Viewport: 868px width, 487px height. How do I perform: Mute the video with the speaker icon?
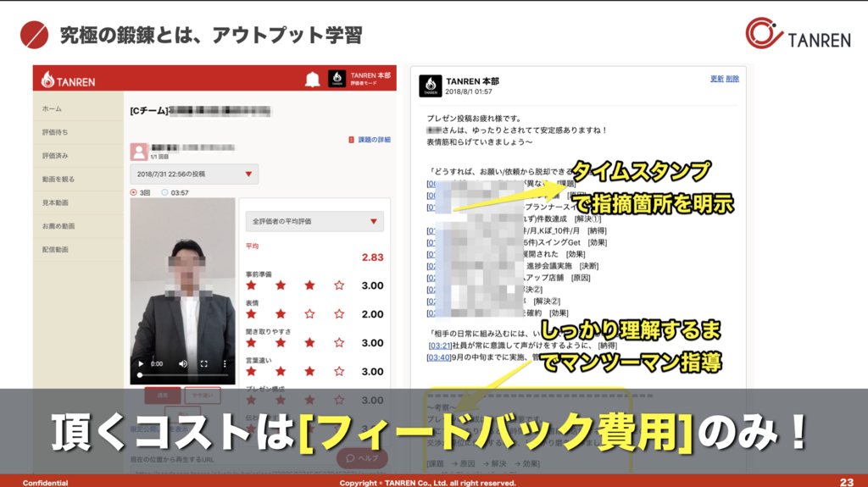(183, 363)
